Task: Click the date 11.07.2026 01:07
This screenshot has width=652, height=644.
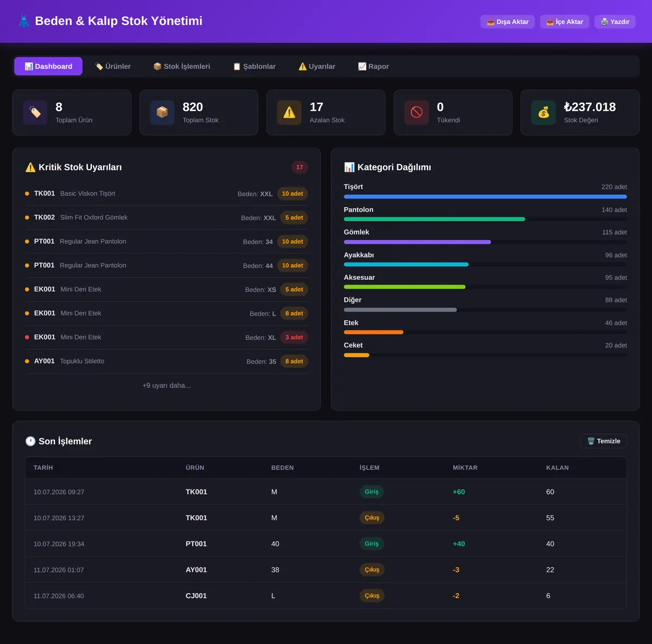Action: click(59, 570)
